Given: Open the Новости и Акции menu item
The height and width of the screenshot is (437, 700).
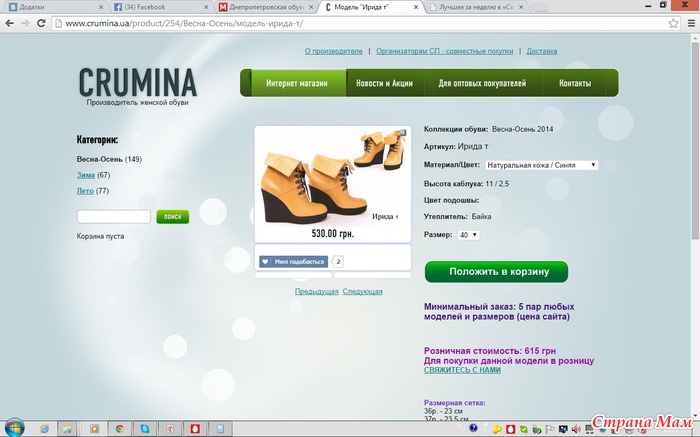Looking at the screenshot, I should 384,83.
